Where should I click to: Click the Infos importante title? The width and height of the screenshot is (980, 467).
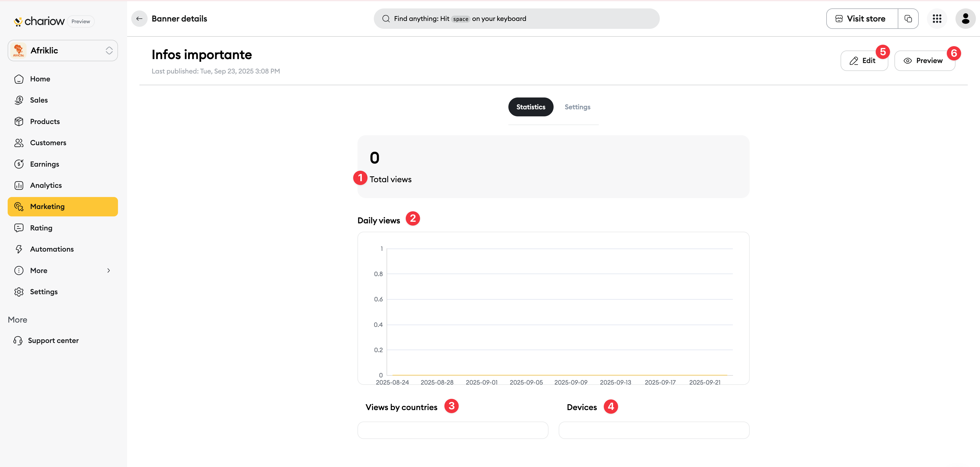(202, 55)
